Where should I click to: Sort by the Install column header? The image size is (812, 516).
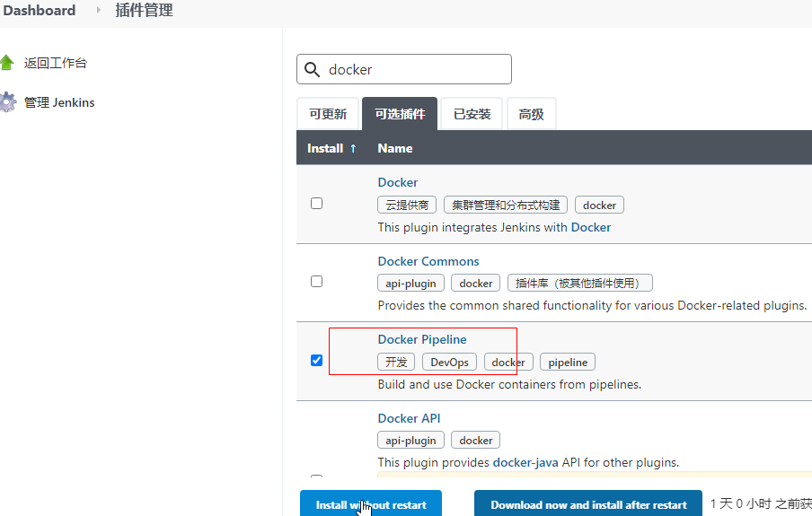(x=331, y=148)
